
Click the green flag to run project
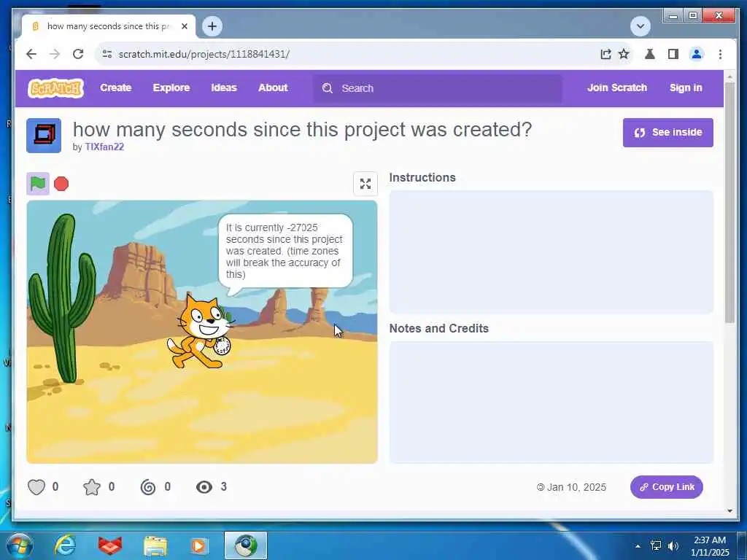tap(38, 184)
